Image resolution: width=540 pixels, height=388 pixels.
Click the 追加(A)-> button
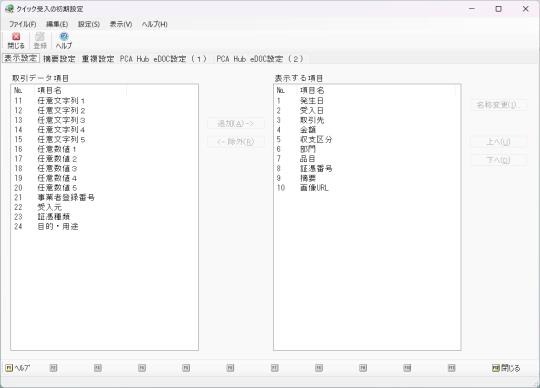click(x=236, y=124)
